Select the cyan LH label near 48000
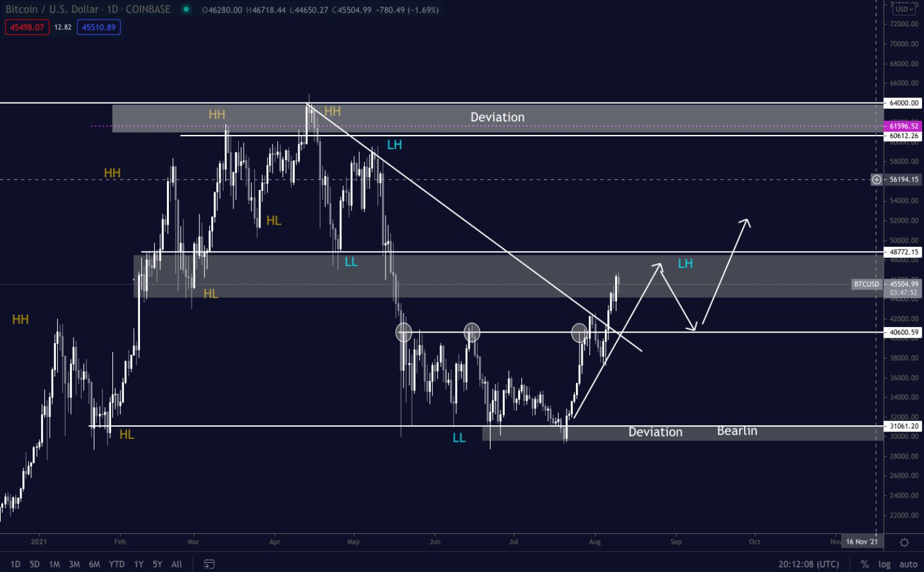 [x=685, y=263]
